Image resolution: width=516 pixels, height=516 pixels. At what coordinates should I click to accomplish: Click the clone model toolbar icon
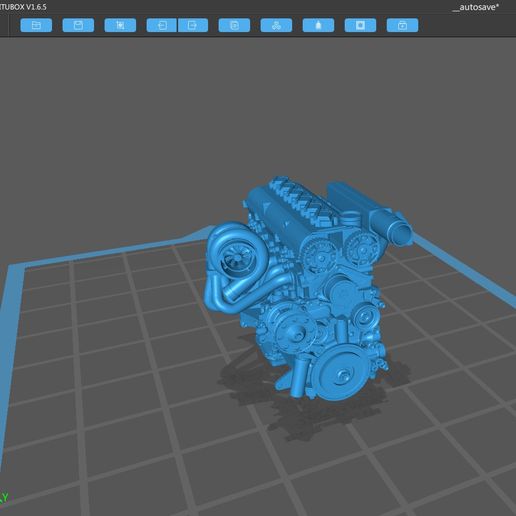point(234,25)
